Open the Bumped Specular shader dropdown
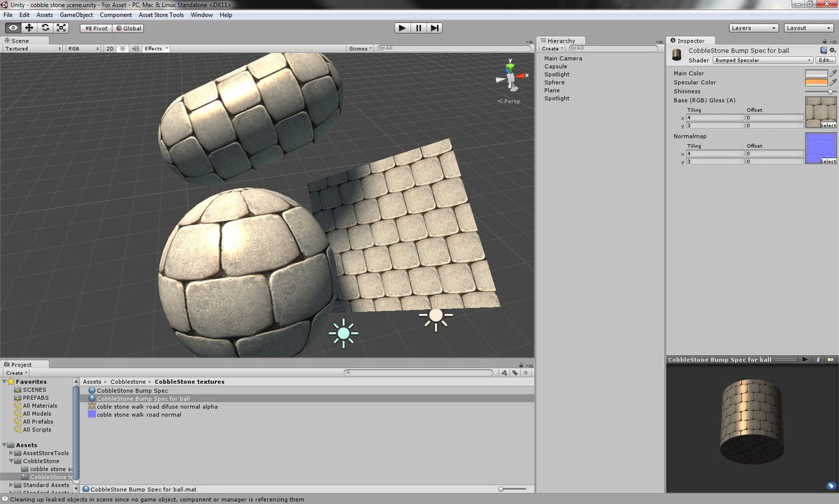The image size is (839, 504). click(x=762, y=60)
